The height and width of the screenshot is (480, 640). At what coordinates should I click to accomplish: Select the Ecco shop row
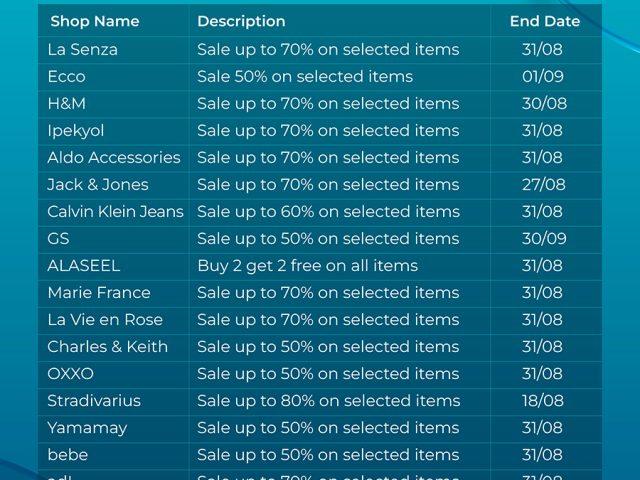pos(320,77)
